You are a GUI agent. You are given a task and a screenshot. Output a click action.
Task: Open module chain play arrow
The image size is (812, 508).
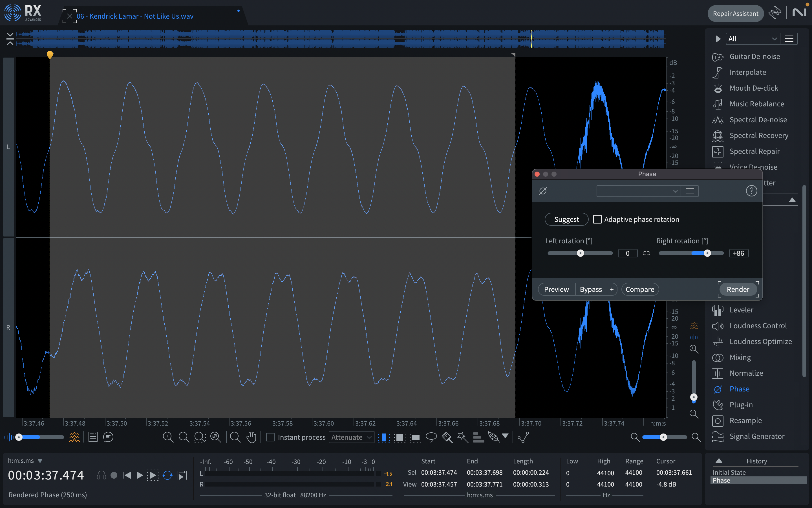pyautogui.click(x=718, y=39)
